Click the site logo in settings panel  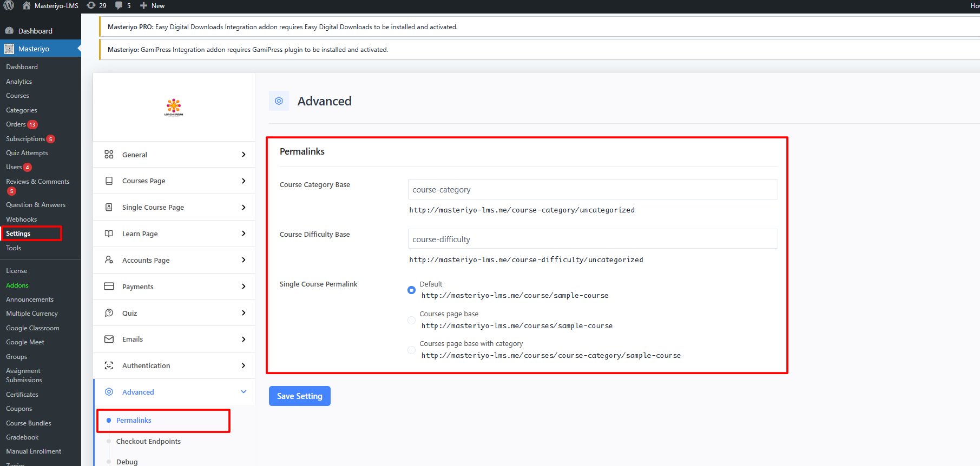(x=174, y=107)
